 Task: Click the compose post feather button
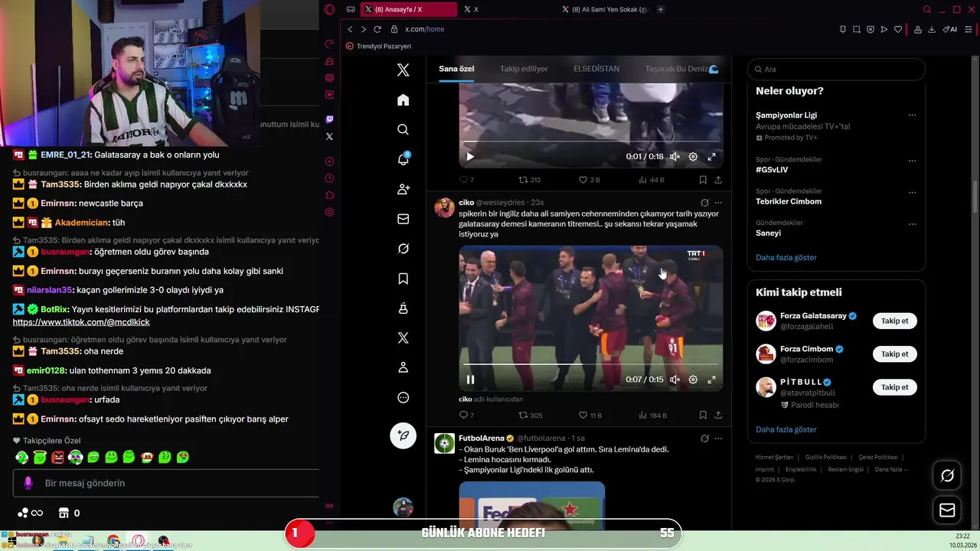point(403,435)
